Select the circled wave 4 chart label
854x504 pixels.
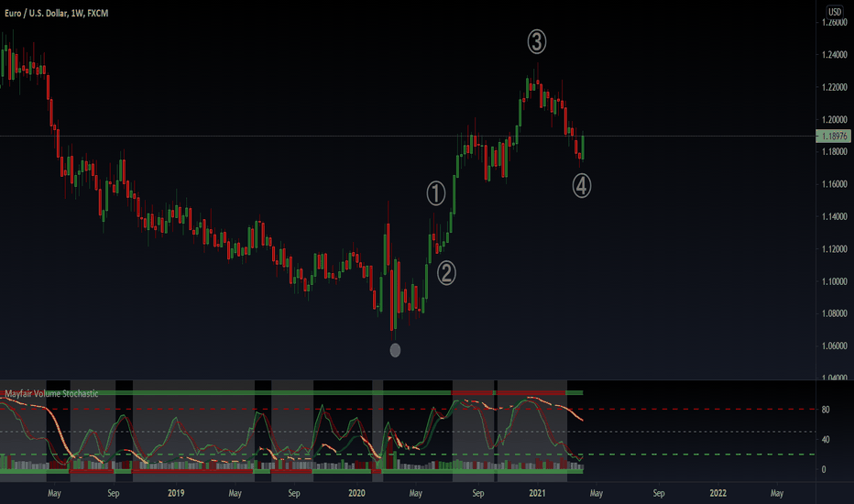click(582, 186)
